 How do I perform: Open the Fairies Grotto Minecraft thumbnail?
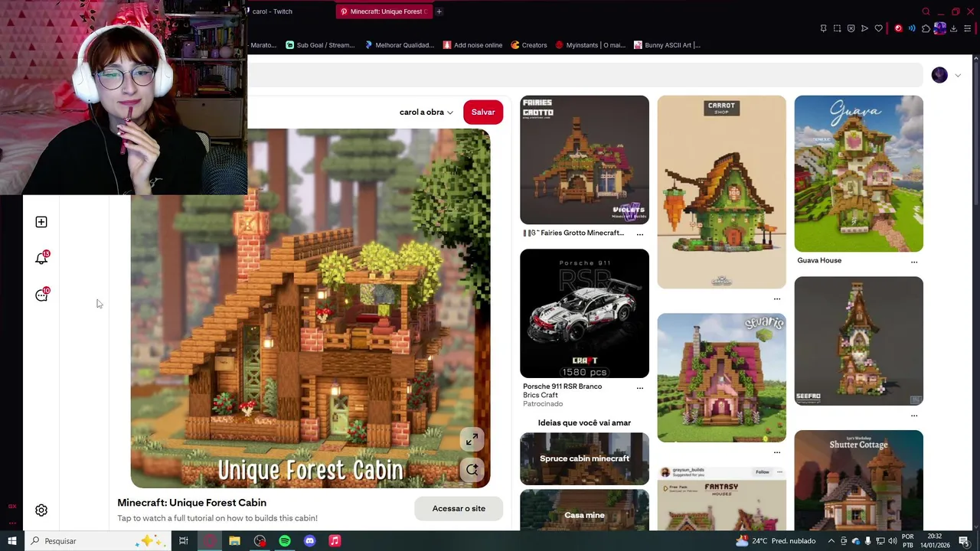584,160
